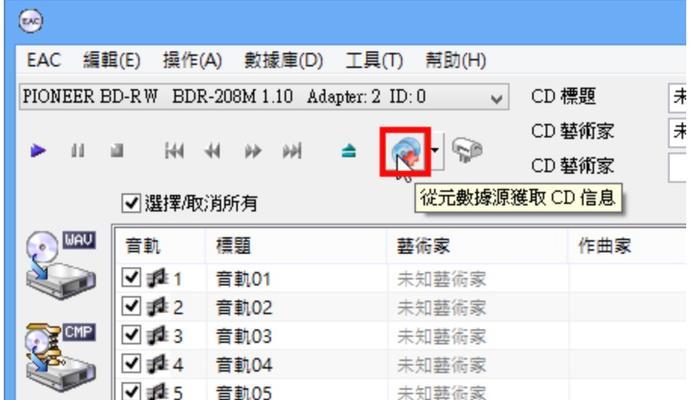Image resolution: width=696 pixels, height=400 pixels.
Task: Start playback with the play button
Action: 38,151
